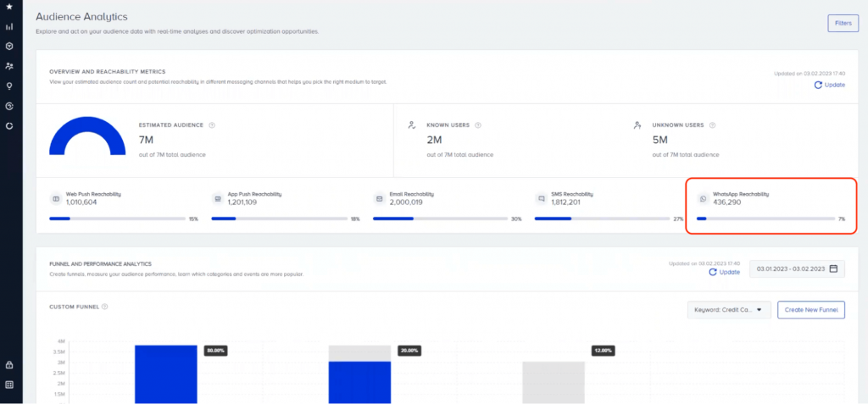This screenshot has height=404, width=868.
Task: Open the Keyword: Credit Ca... dropdown
Action: point(729,310)
